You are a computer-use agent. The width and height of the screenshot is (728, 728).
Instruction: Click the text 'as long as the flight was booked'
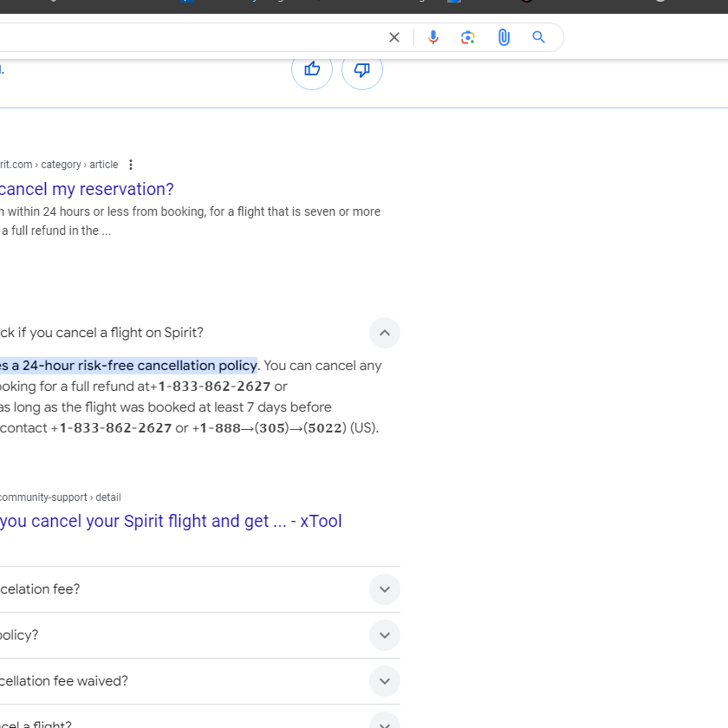(x=98, y=407)
